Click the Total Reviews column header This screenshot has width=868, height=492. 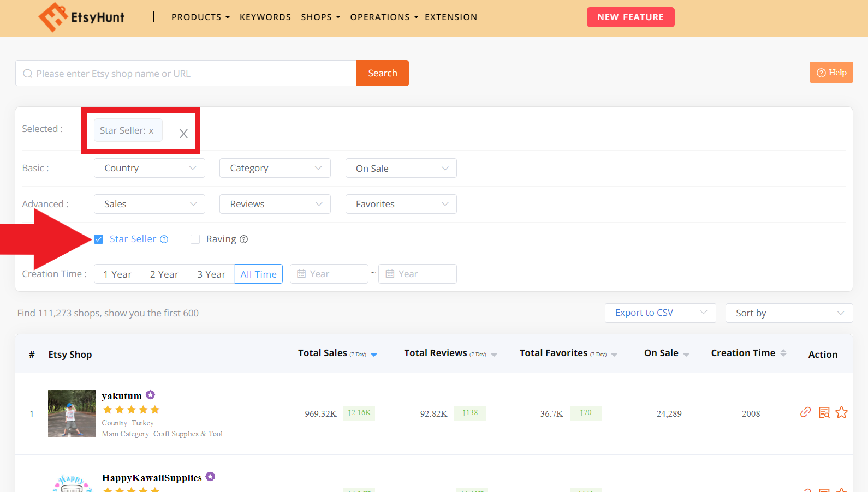pos(436,353)
